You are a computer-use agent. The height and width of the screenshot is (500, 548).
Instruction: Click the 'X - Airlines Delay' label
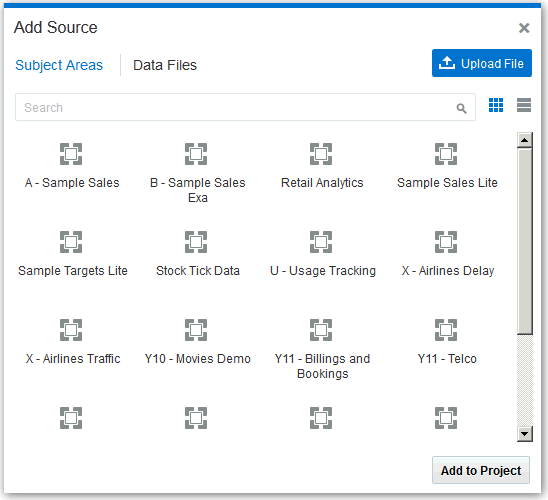[448, 271]
